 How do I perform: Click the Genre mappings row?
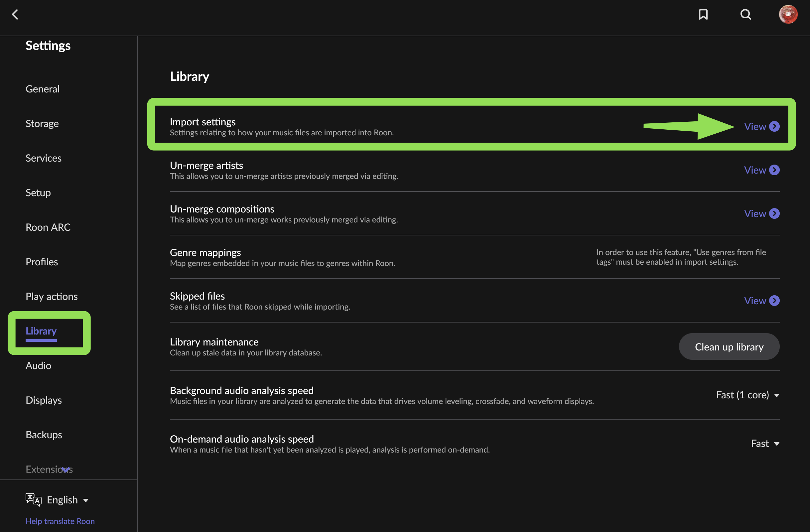[x=283, y=257]
